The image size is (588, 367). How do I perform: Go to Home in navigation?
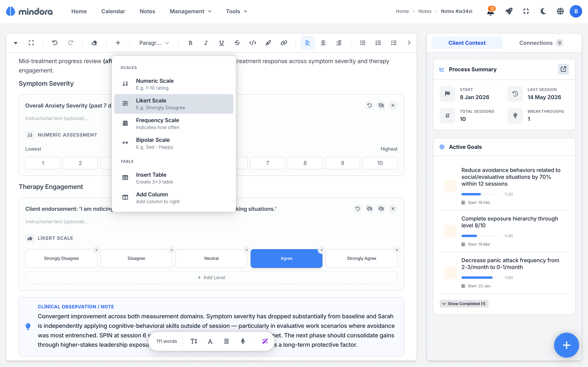[x=79, y=11]
